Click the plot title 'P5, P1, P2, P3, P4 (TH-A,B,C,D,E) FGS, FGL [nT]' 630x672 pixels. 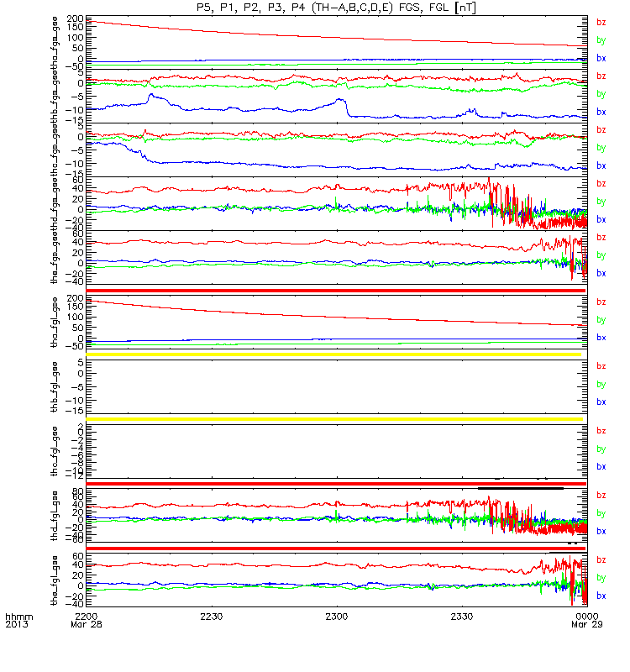pyautogui.click(x=336, y=8)
